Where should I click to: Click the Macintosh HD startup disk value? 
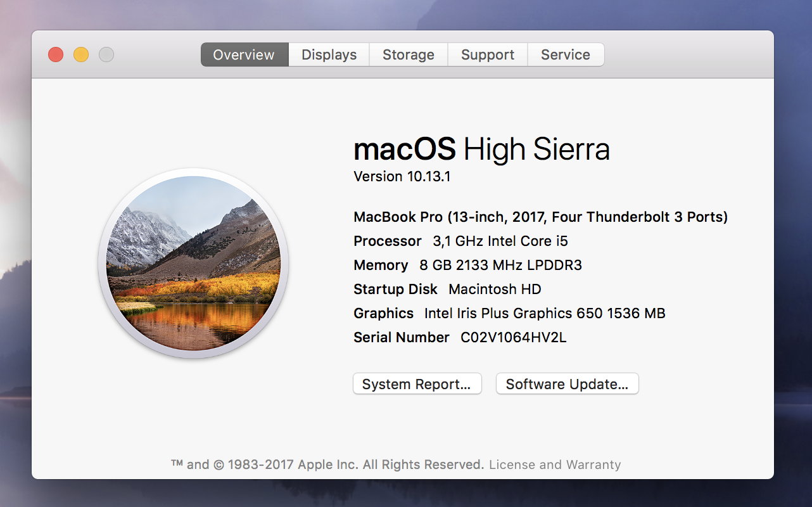click(x=495, y=289)
